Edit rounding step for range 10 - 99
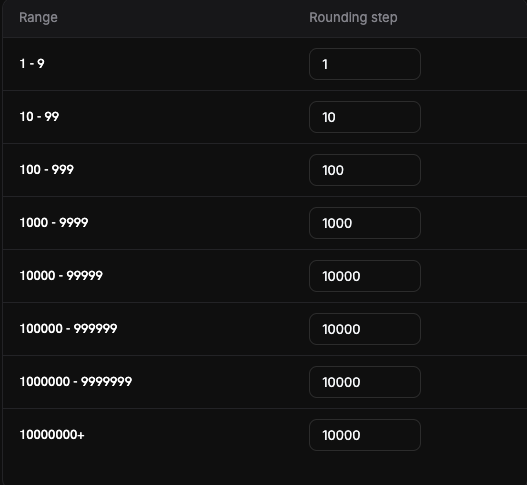527x485 pixels. tap(365, 117)
